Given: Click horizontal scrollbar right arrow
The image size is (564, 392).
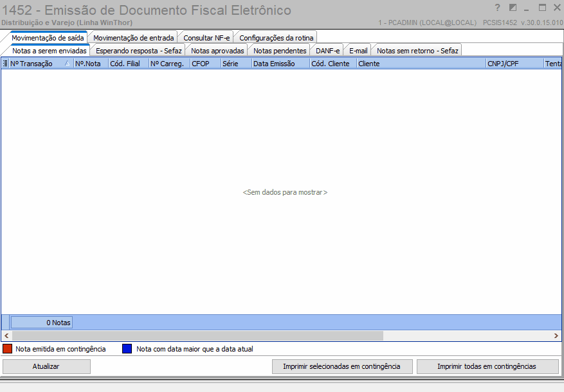Looking at the screenshot, I should (556, 335).
